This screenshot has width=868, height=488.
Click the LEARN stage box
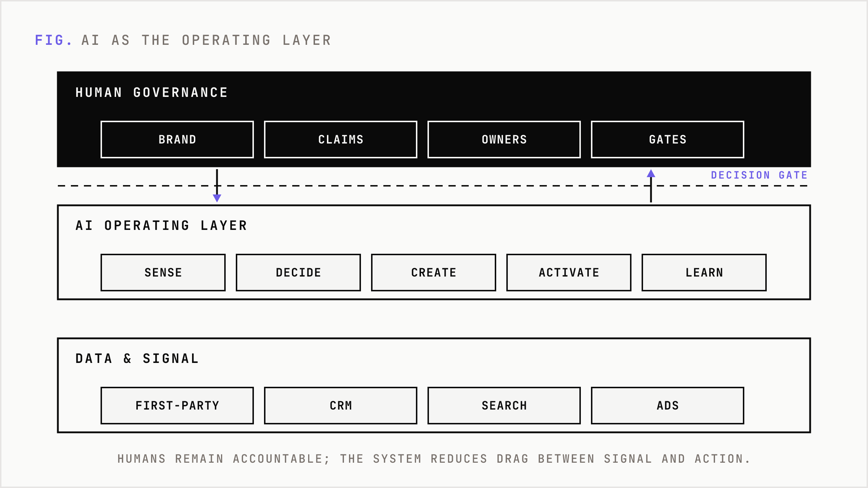coord(704,273)
